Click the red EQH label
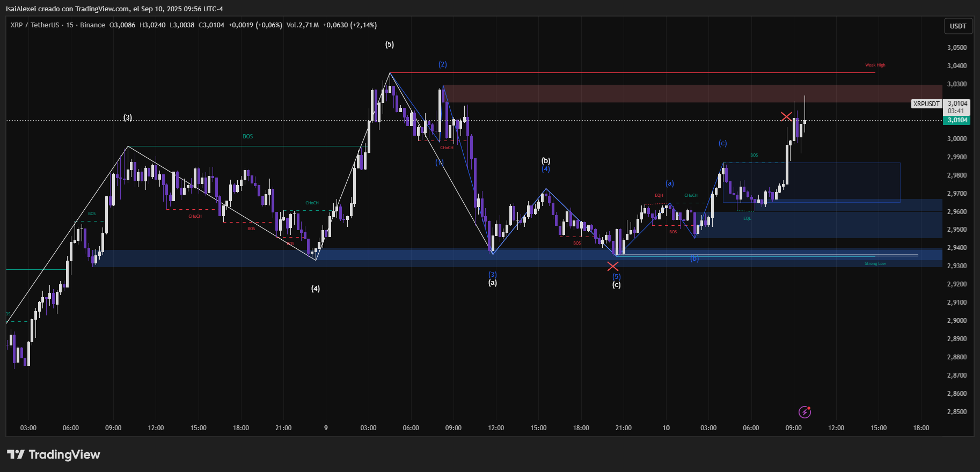 pyautogui.click(x=659, y=196)
